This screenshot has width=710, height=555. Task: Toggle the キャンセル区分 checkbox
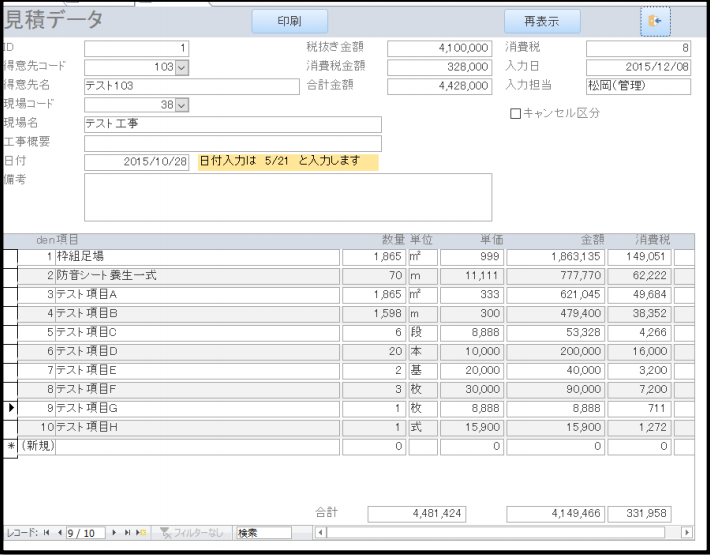coord(516,114)
